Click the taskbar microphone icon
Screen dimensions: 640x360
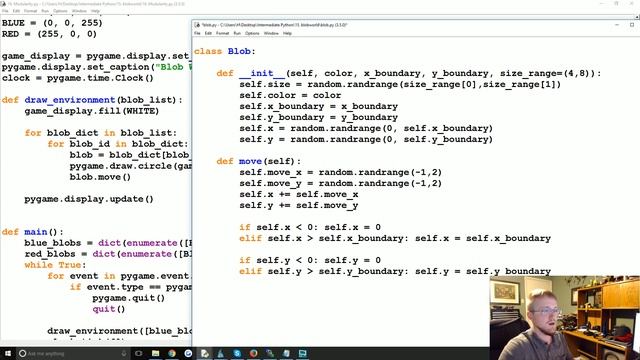[x=124, y=353]
